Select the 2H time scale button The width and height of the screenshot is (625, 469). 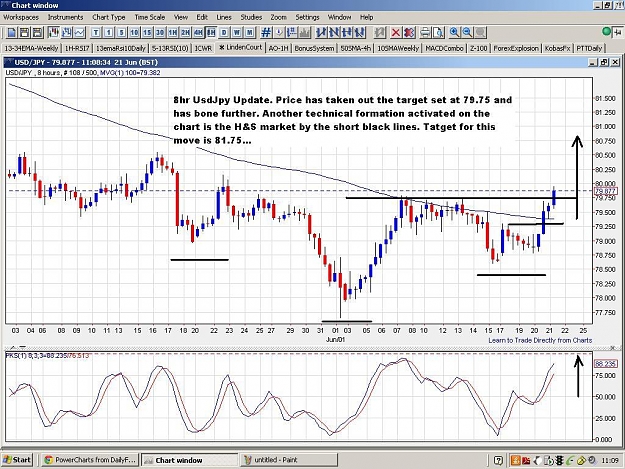click(x=185, y=32)
